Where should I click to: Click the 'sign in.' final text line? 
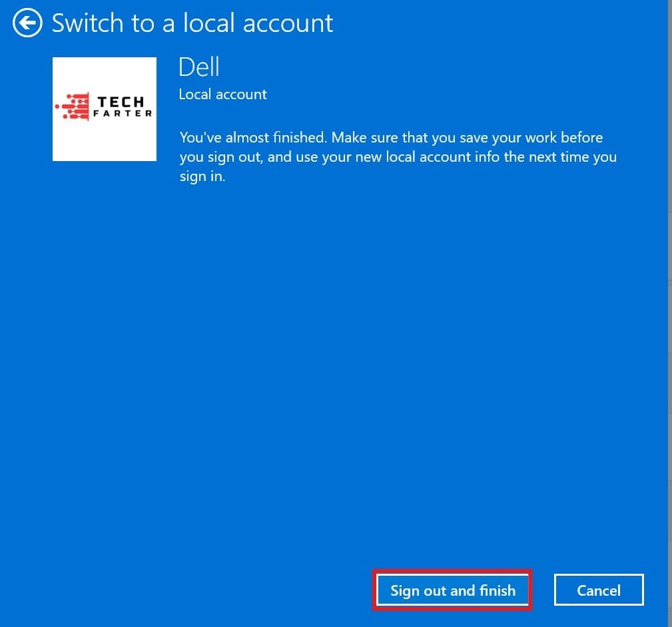(x=202, y=178)
